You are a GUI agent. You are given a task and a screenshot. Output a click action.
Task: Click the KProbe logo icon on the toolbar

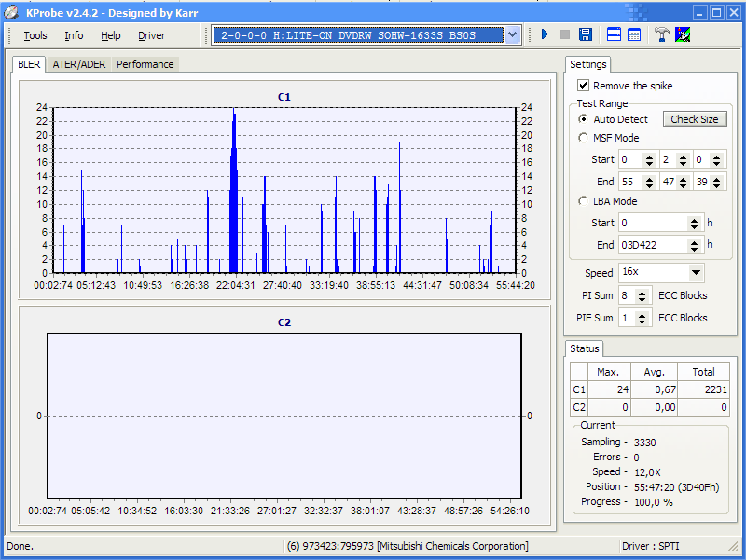click(x=682, y=34)
